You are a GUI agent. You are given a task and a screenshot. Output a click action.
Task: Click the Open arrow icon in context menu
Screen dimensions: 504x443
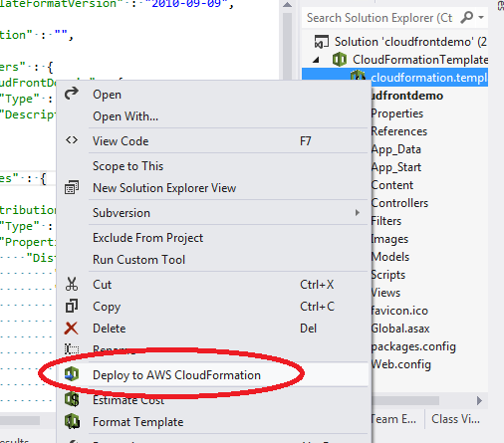tap(72, 94)
